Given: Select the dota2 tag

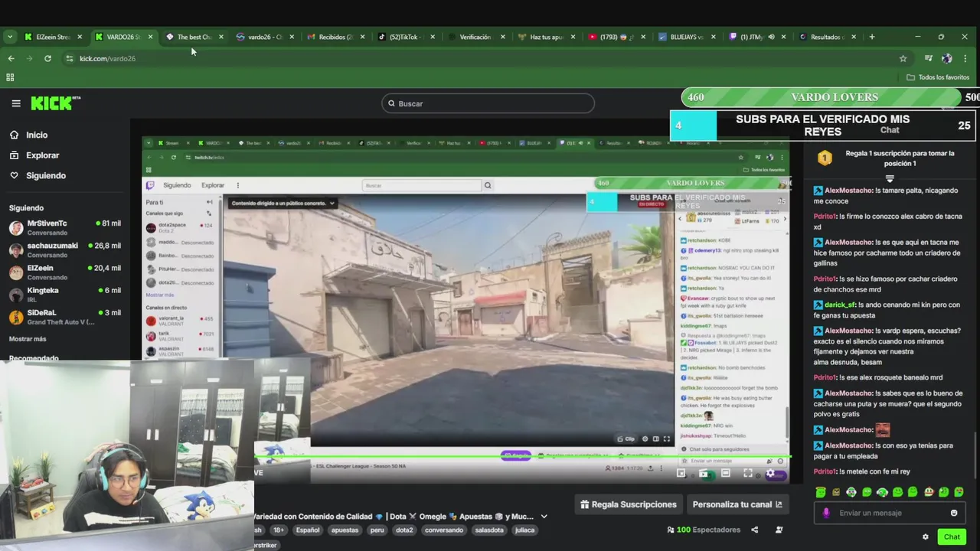Looking at the screenshot, I should (x=404, y=530).
